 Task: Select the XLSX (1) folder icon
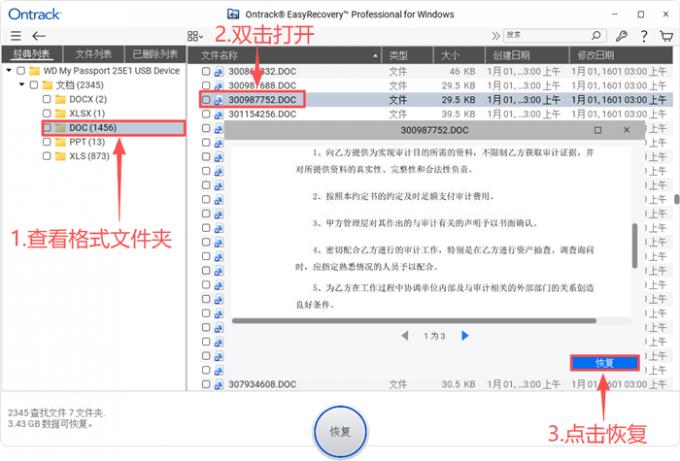click(60, 114)
